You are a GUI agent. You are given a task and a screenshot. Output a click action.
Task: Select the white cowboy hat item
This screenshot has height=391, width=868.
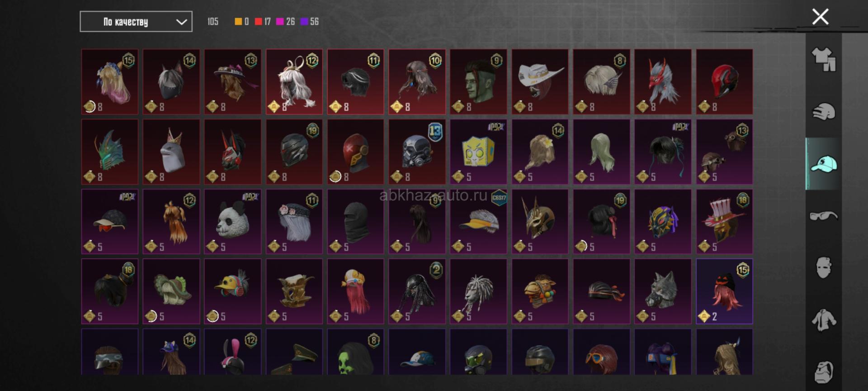click(x=540, y=81)
